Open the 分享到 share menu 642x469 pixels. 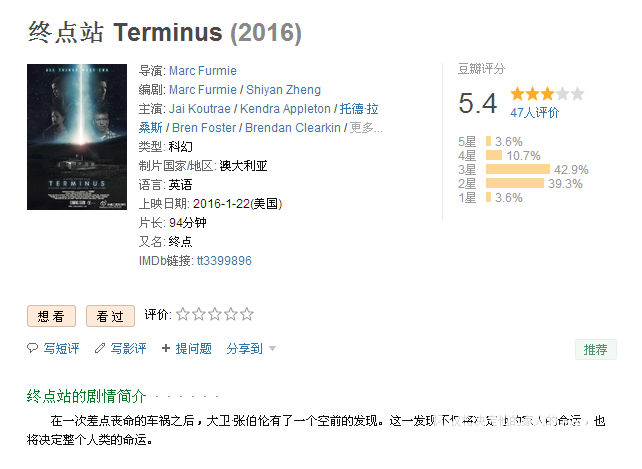coord(244,349)
